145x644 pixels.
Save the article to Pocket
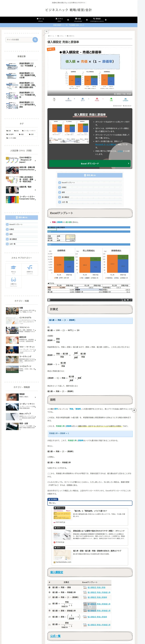click(x=97, y=99)
